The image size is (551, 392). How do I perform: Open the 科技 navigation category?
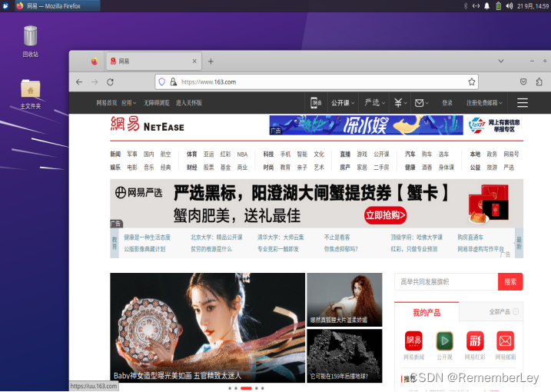(268, 154)
